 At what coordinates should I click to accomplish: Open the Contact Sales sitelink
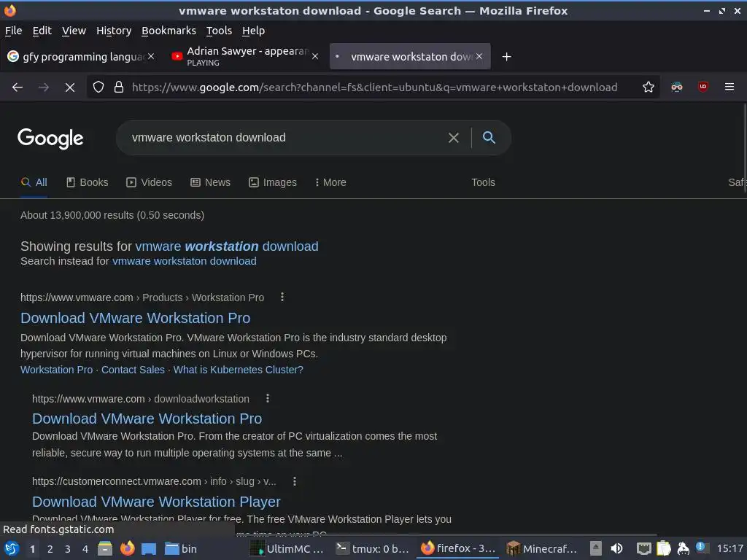133,370
